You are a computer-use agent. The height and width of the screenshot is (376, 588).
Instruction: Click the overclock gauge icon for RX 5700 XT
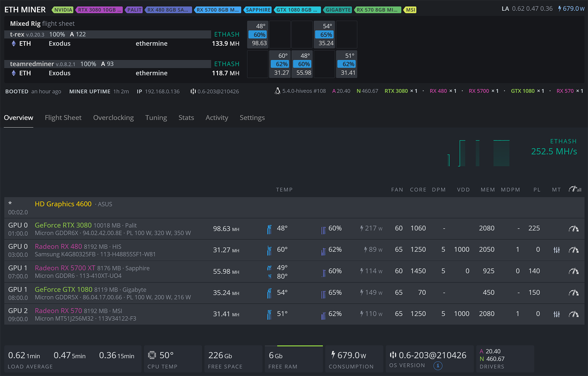[x=574, y=271]
